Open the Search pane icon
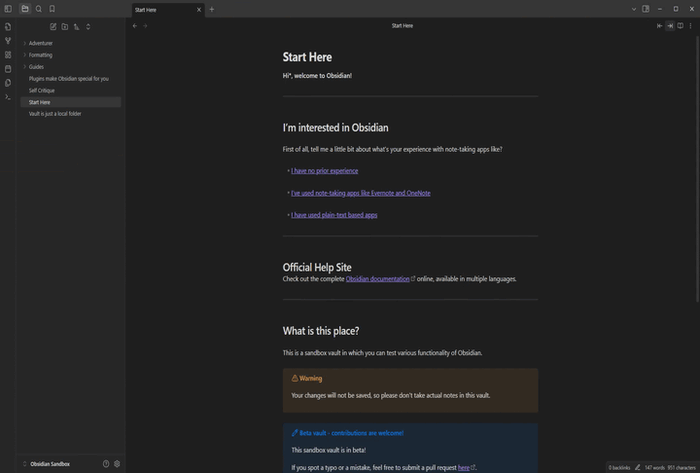 pyautogui.click(x=39, y=8)
